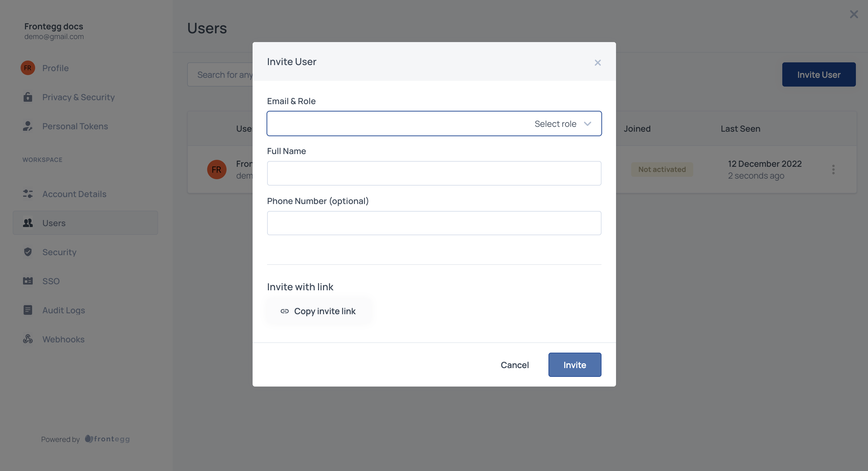The image size is (868, 471).
Task: Open the Users menu item in sidebar
Action: pos(54,223)
